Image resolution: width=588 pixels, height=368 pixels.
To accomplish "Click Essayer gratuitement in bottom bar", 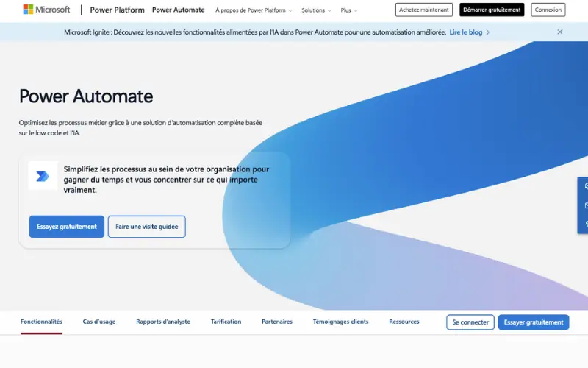I will (x=534, y=322).
